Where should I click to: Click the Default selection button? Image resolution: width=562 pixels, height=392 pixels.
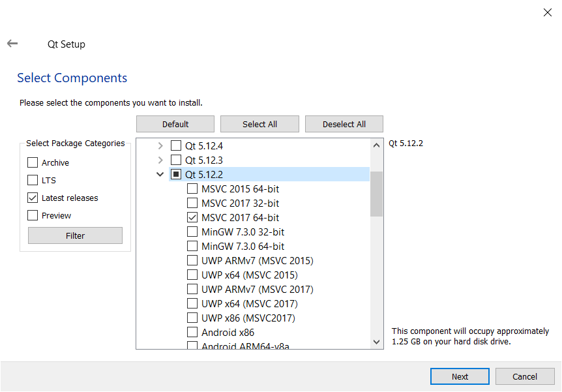(175, 124)
